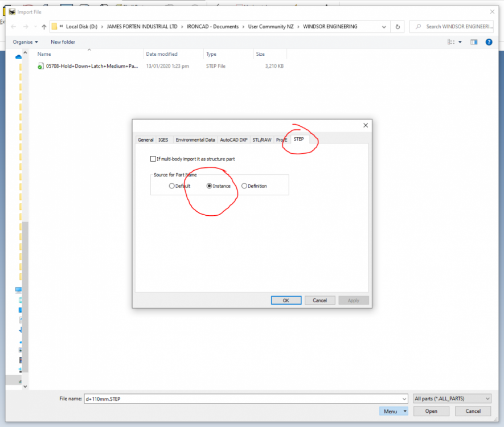
Task: Choose the Instance part name source
Action: (x=209, y=186)
